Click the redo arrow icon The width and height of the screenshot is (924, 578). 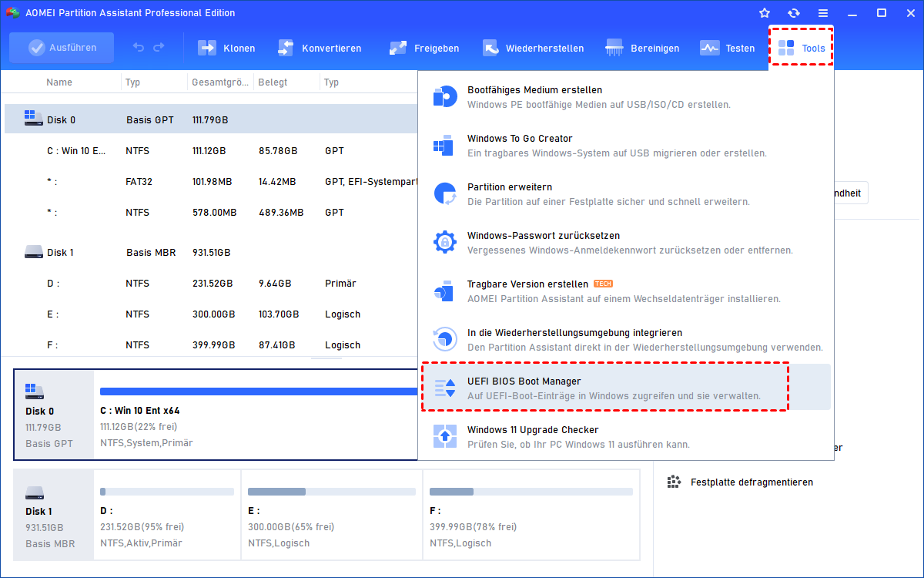[x=159, y=48]
